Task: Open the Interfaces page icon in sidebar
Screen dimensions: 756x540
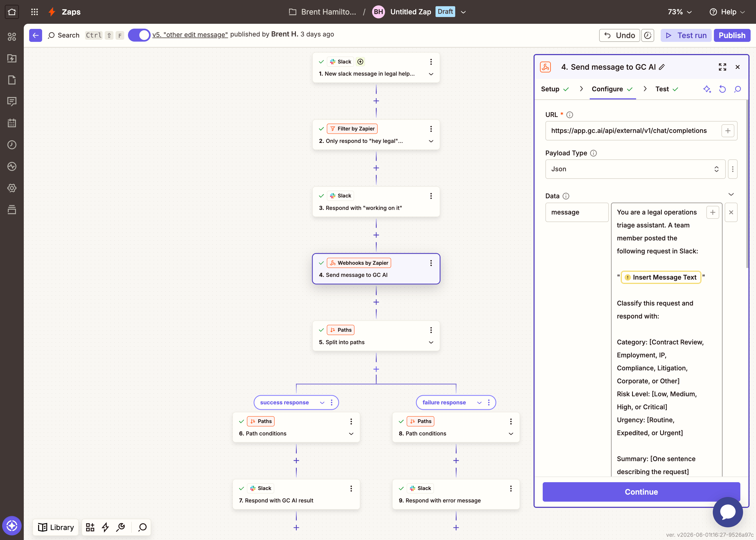Action: coord(12,80)
